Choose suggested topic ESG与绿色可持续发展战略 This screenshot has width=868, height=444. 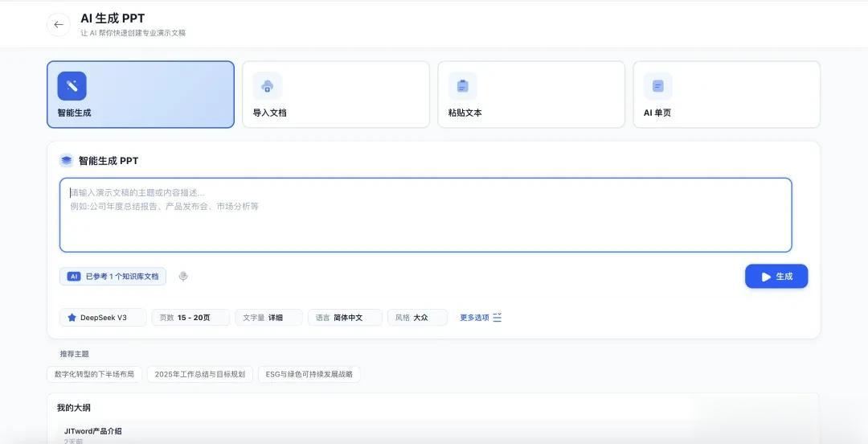pos(309,374)
